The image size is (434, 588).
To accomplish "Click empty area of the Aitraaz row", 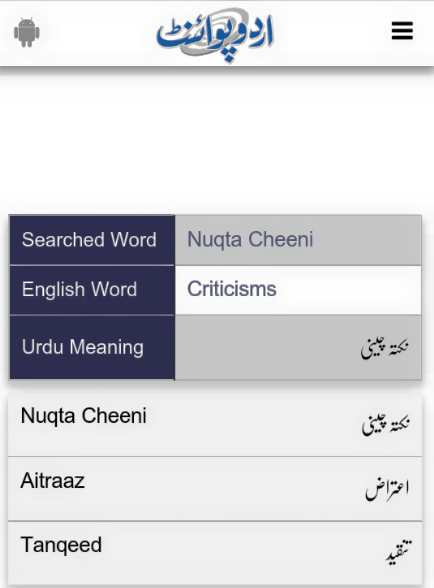I will coord(225,489).
